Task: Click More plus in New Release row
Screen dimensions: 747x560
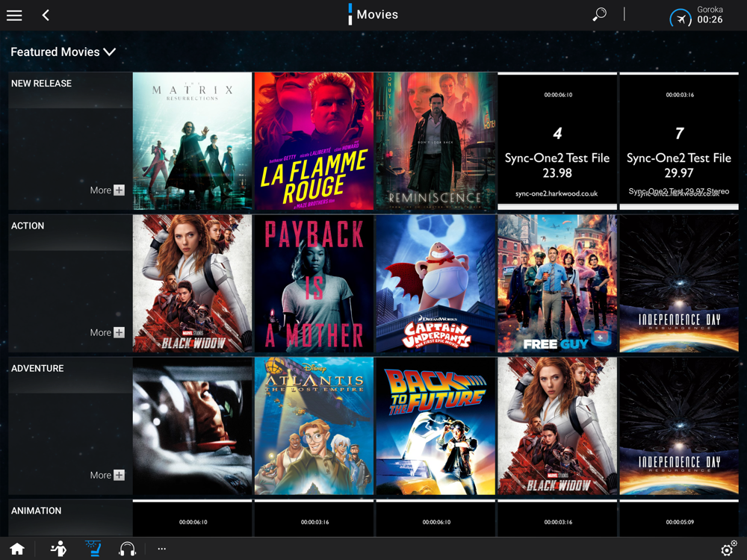Action: [107, 190]
